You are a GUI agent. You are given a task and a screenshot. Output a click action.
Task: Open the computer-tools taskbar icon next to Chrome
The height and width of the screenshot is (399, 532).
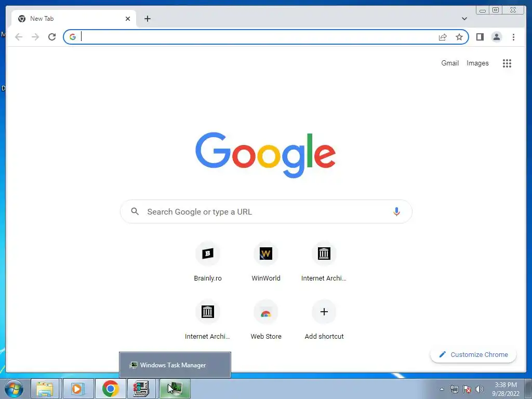(141, 389)
